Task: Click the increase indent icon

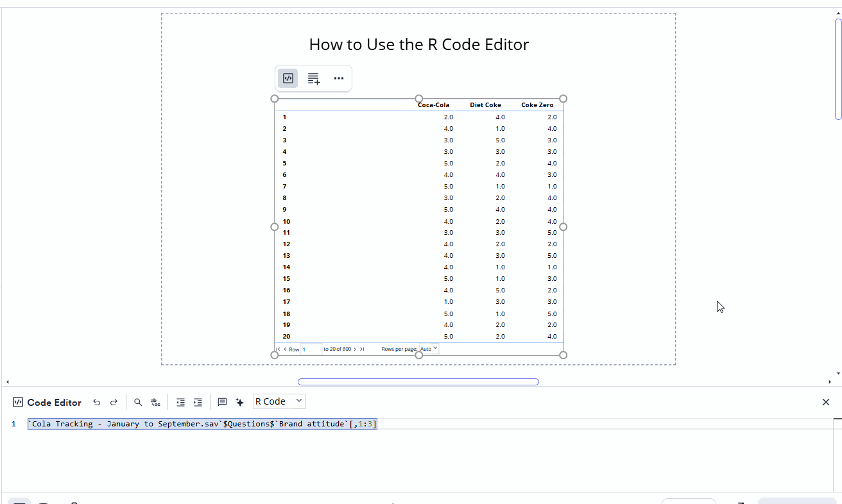Action: point(198,401)
